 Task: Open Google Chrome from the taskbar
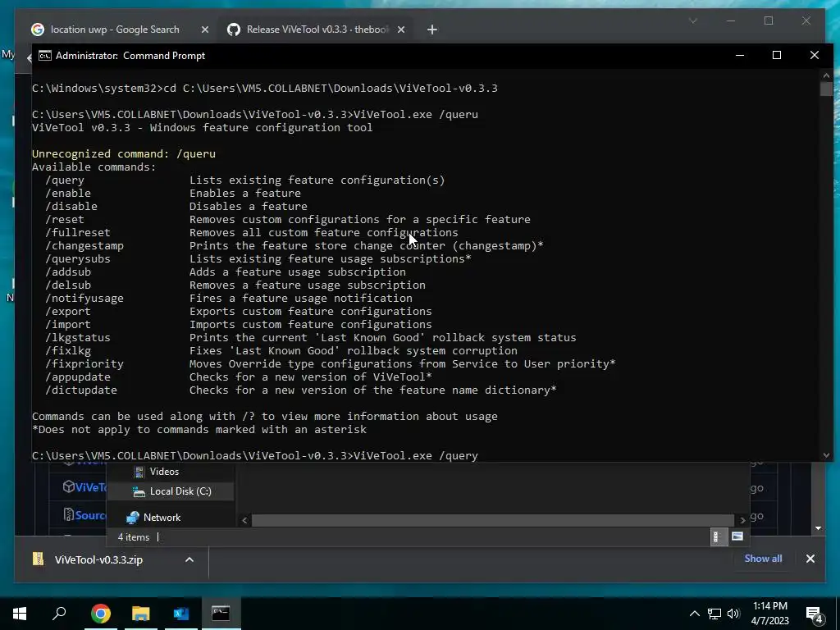[x=100, y=614]
